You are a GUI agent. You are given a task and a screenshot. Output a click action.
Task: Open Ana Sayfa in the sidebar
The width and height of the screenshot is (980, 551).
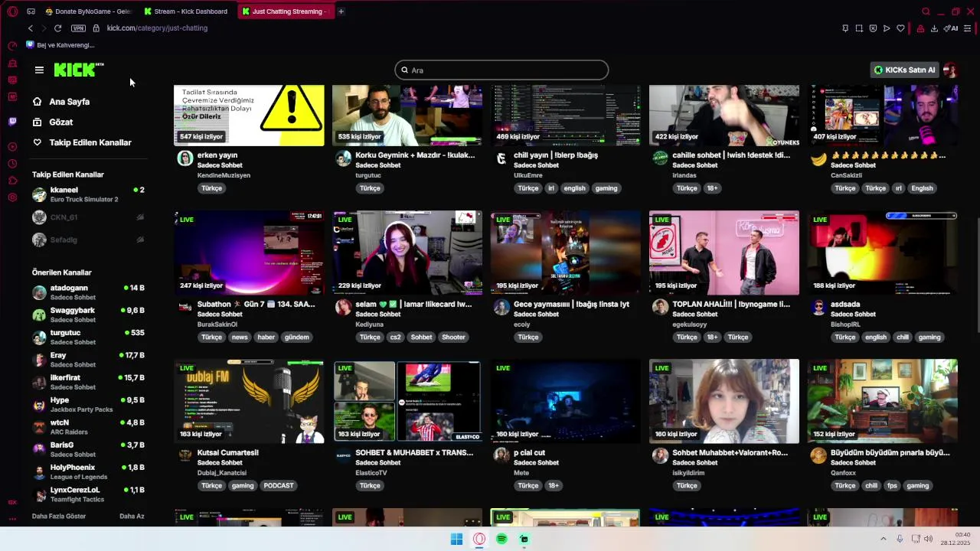69,102
